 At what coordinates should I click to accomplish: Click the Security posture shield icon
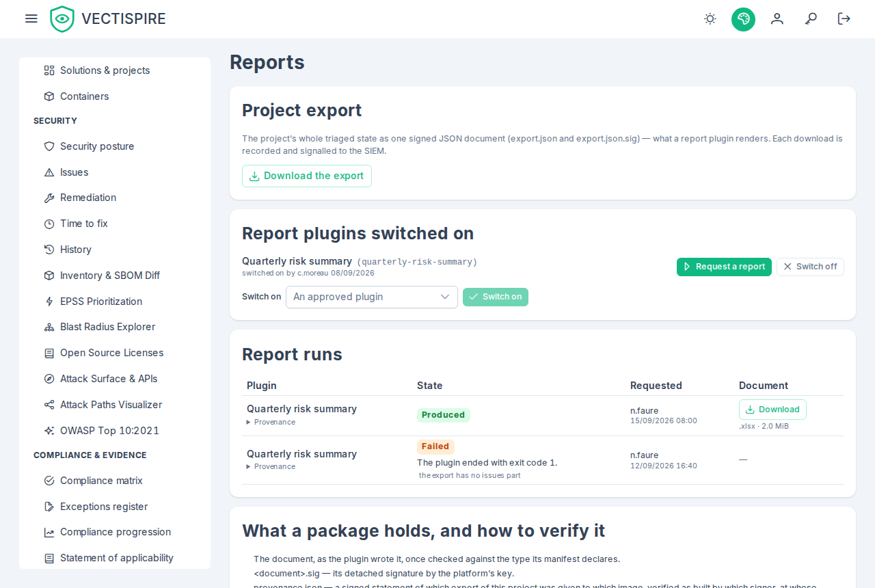[49, 146]
